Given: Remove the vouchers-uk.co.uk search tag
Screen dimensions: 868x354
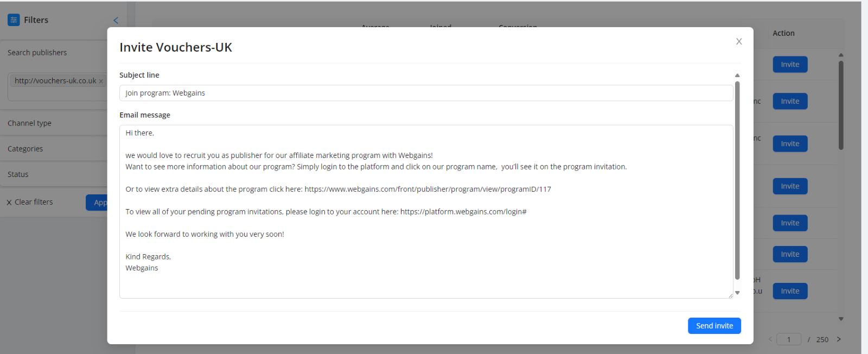Looking at the screenshot, I should pos(101,81).
